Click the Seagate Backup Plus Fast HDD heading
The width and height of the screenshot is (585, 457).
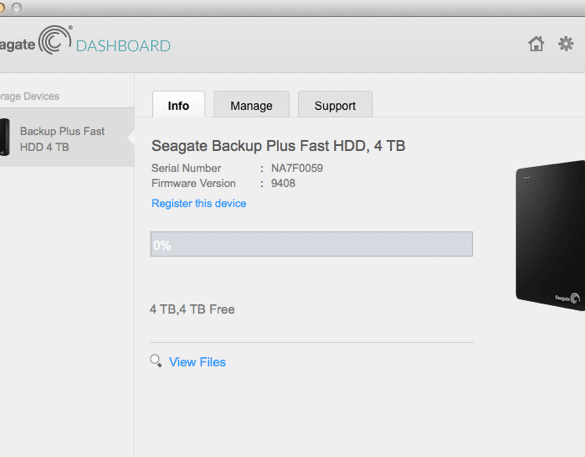click(x=278, y=146)
